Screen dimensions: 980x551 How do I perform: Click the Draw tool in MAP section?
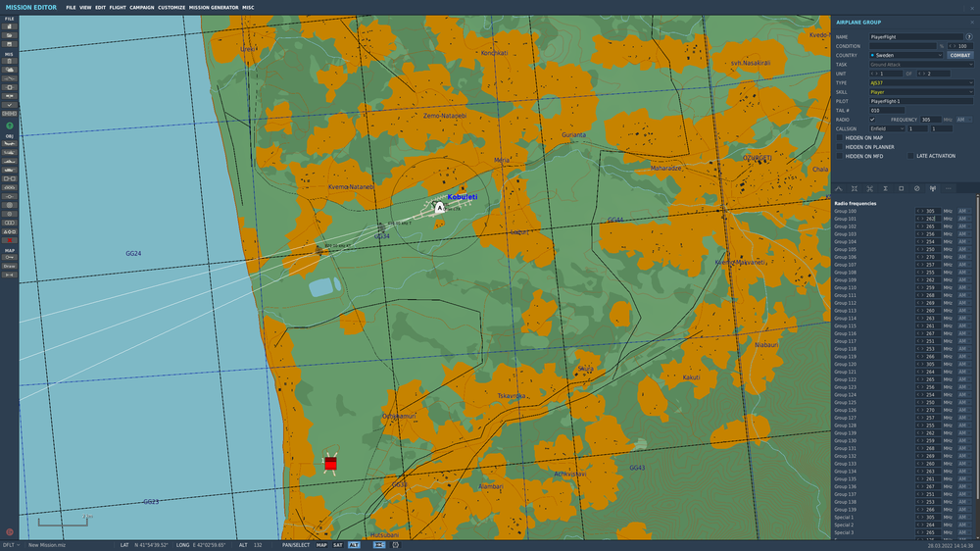(x=10, y=266)
